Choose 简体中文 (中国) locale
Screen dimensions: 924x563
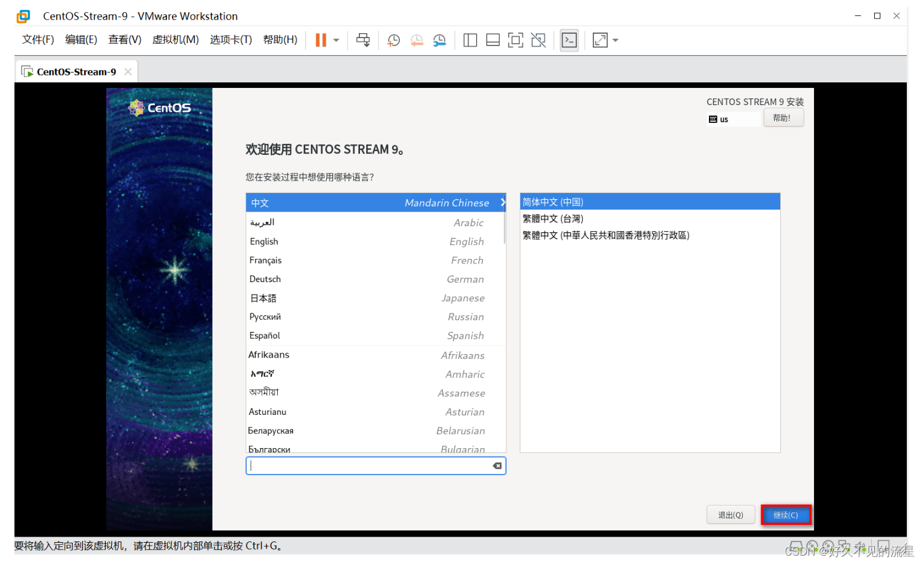(x=650, y=202)
